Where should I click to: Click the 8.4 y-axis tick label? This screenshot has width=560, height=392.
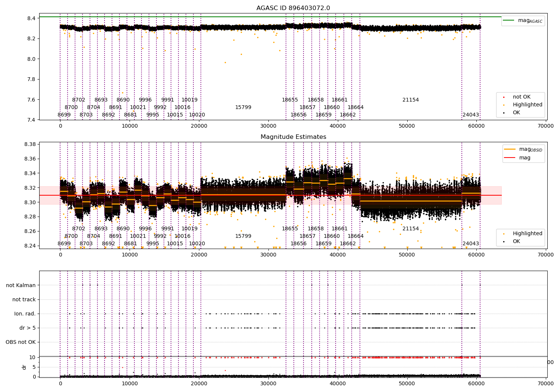[31, 18]
